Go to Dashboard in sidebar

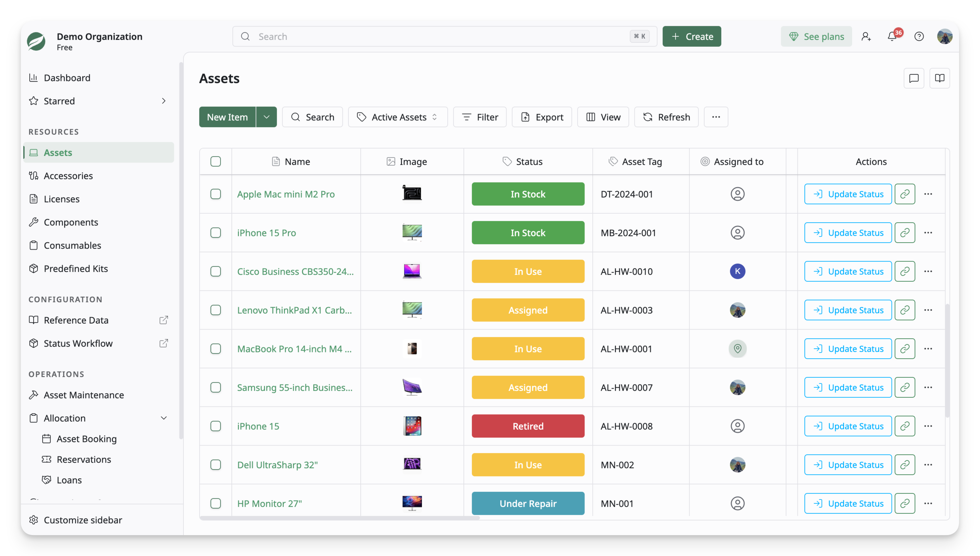tap(99, 78)
